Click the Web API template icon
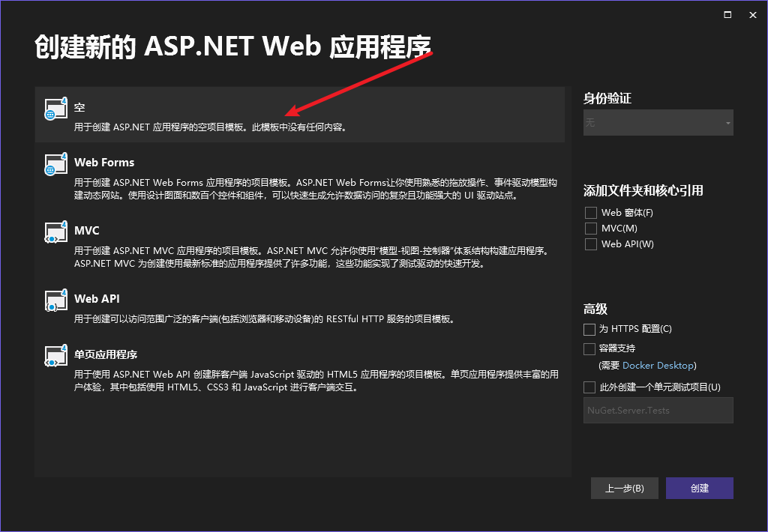The width and height of the screenshot is (768, 532). (55, 300)
